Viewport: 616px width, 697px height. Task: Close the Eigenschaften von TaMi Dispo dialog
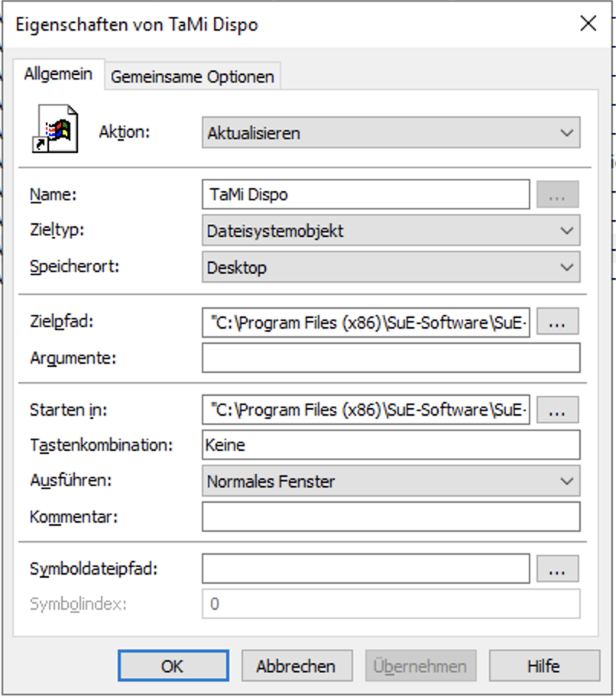[x=588, y=23]
